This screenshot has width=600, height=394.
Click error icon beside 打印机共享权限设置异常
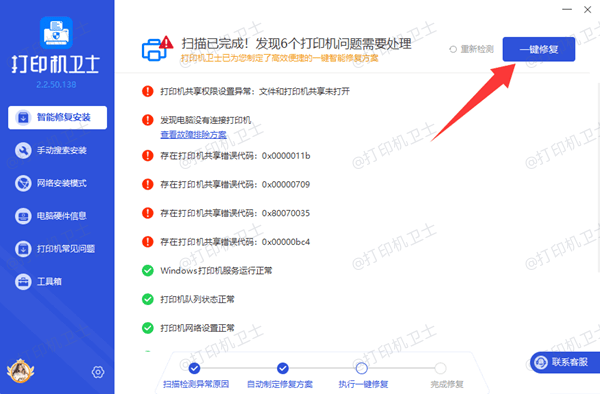[147, 91]
